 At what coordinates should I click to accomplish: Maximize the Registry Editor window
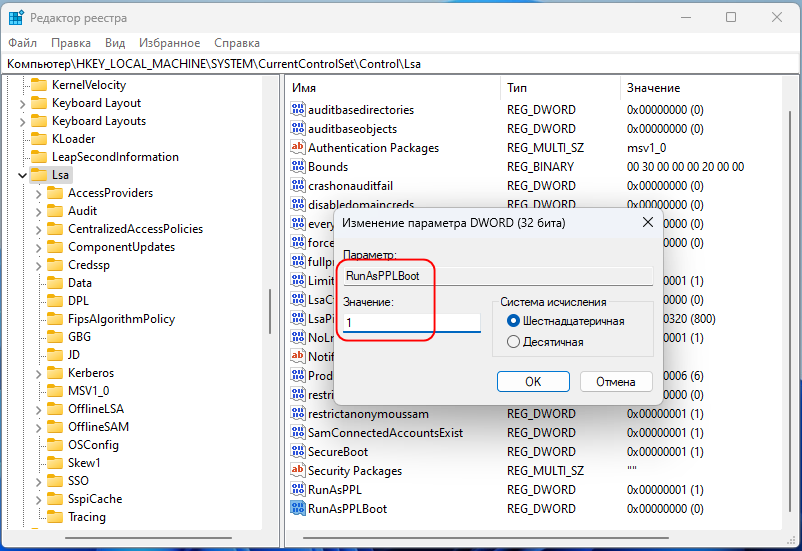tap(731, 17)
